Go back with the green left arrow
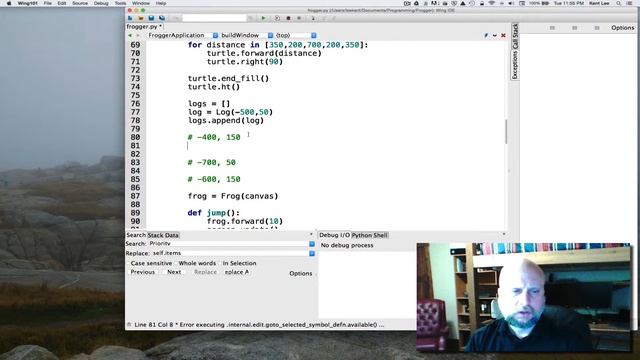 pos(130,36)
